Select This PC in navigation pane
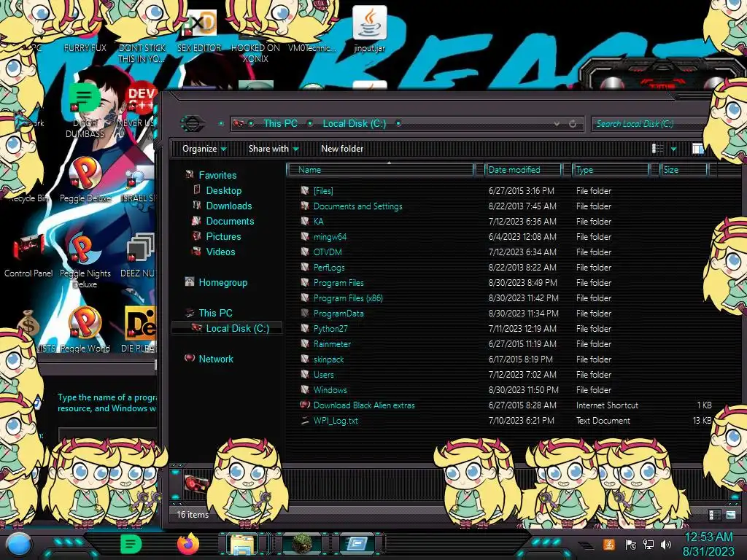The width and height of the screenshot is (747, 560). tap(215, 313)
